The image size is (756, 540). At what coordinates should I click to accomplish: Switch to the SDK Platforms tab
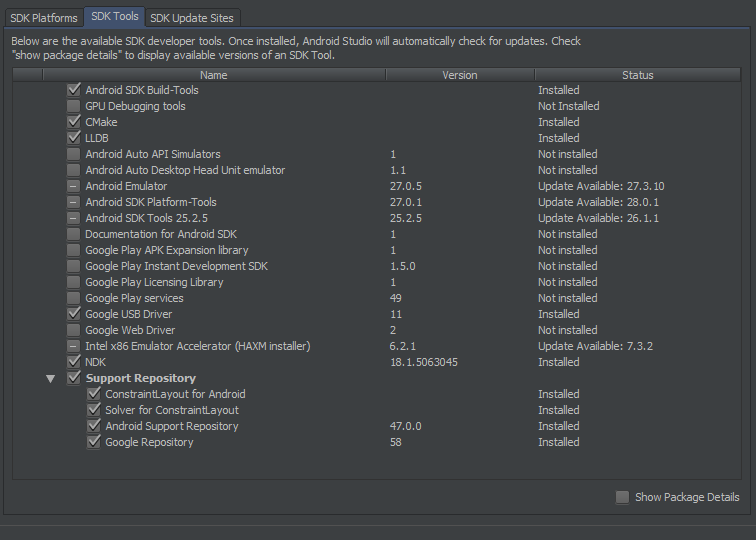coord(44,18)
